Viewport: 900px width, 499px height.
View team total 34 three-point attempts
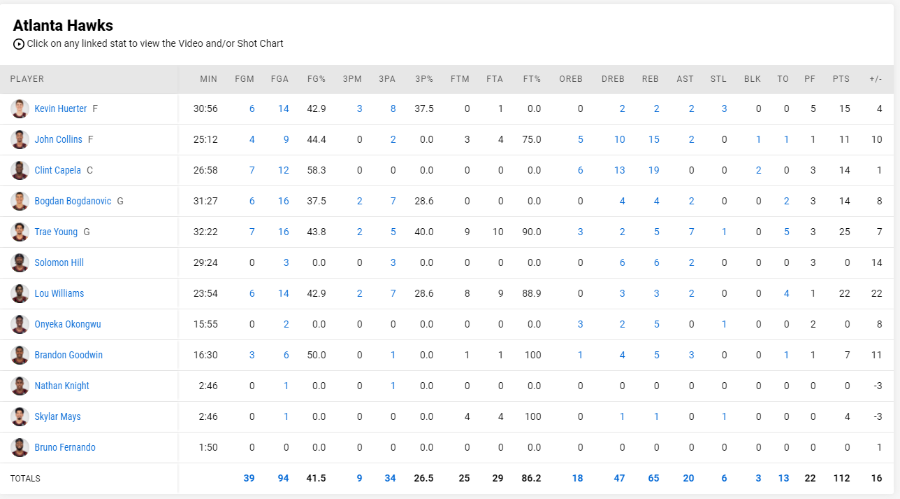(x=390, y=478)
